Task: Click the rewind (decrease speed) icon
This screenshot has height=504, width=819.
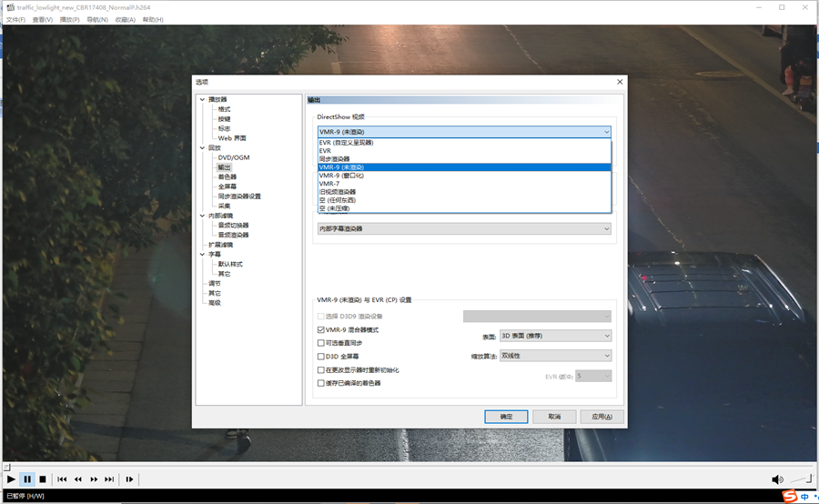Action: [x=78, y=479]
